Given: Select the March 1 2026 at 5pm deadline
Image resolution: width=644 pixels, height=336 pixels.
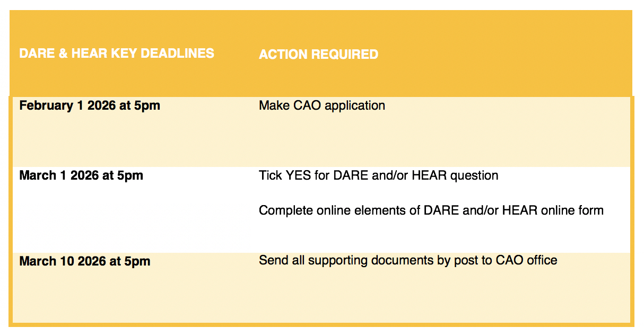Looking at the screenshot, I should pos(81,175).
